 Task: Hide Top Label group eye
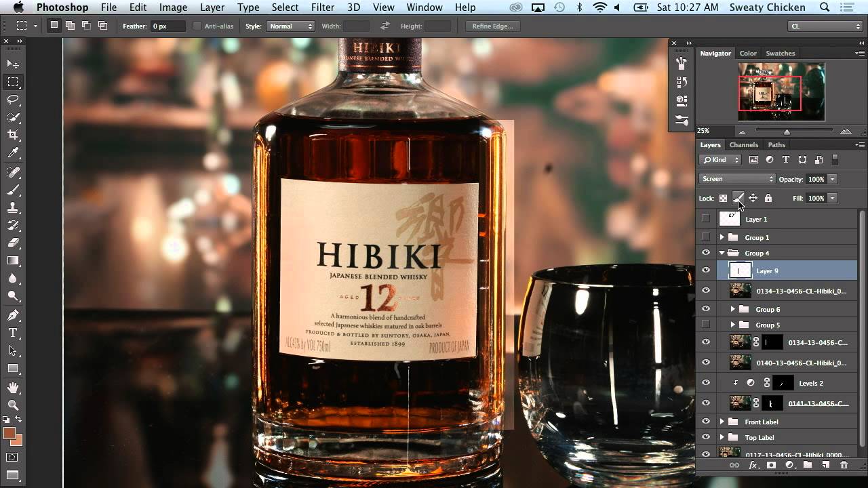(x=706, y=437)
